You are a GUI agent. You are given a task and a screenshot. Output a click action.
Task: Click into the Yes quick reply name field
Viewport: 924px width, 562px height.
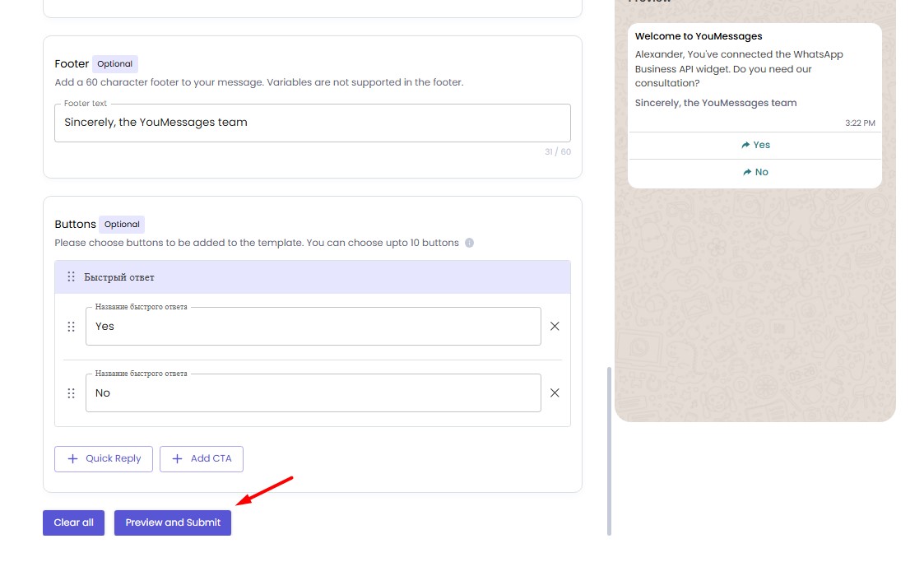tap(313, 327)
